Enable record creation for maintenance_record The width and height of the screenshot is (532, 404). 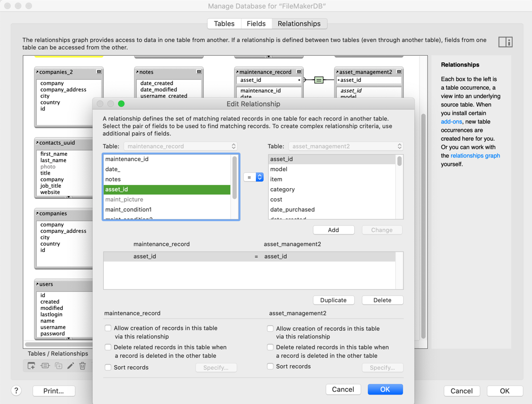coord(108,328)
